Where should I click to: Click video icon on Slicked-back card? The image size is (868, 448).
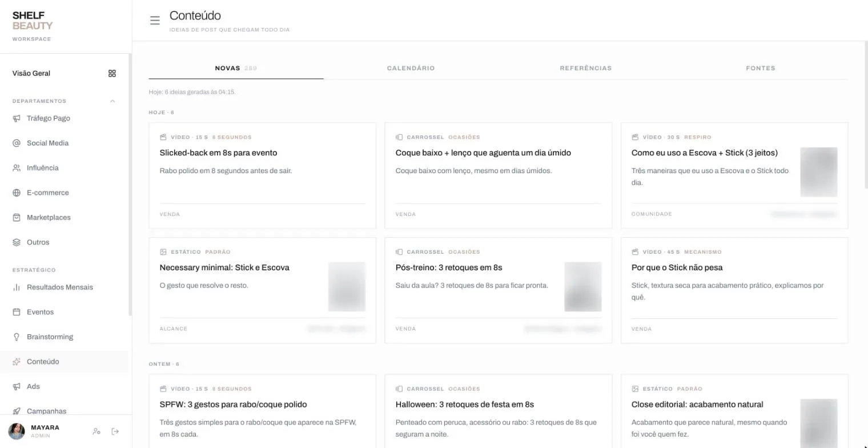click(x=163, y=137)
